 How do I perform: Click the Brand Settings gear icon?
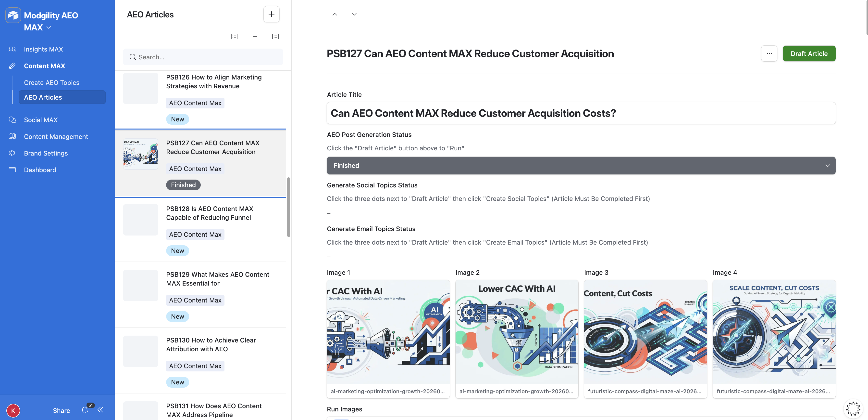coord(12,154)
